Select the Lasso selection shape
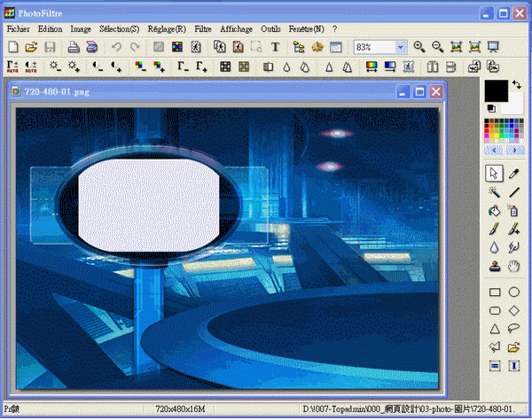 [x=513, y=329]
